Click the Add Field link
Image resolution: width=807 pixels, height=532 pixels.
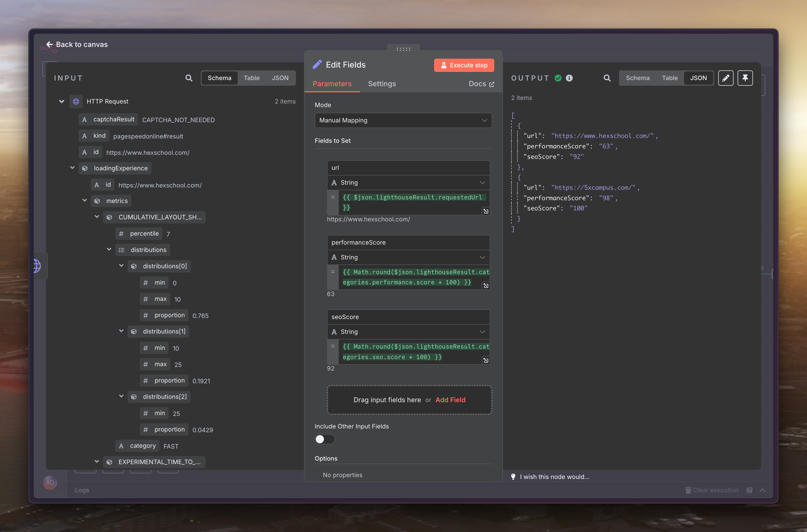coord(450,400)
